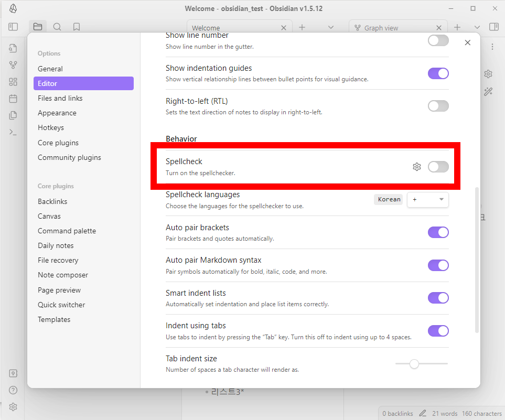Viewport: 505px width, 420px height.
Task: Add new tab next to Welcome
Action: (302, 27)
